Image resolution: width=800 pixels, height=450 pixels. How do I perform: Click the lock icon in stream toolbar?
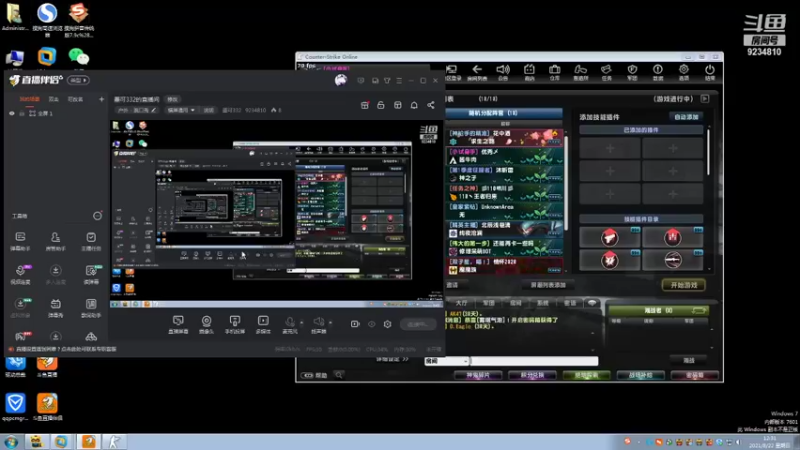coord(381,105)
